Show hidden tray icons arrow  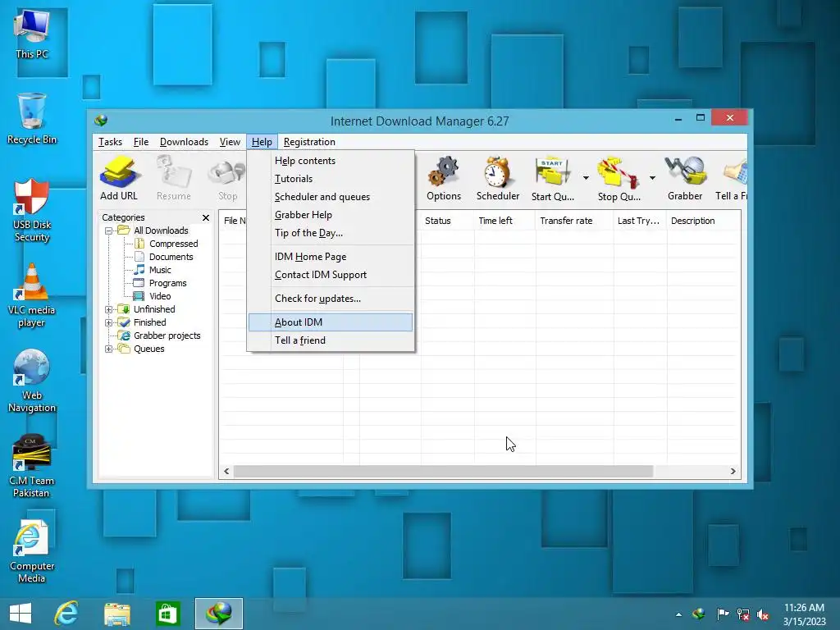click(x=678, y=614)
